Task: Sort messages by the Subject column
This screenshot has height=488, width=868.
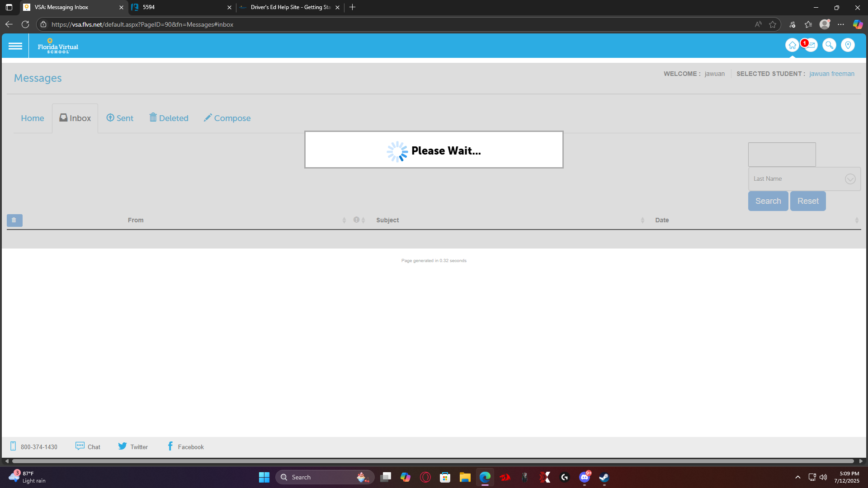Action: tap(387, 220)
